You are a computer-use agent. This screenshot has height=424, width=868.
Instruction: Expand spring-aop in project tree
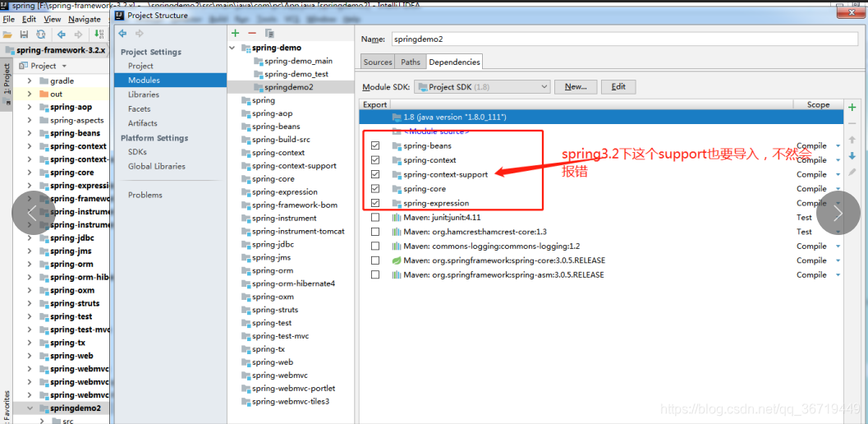[30, 107]
